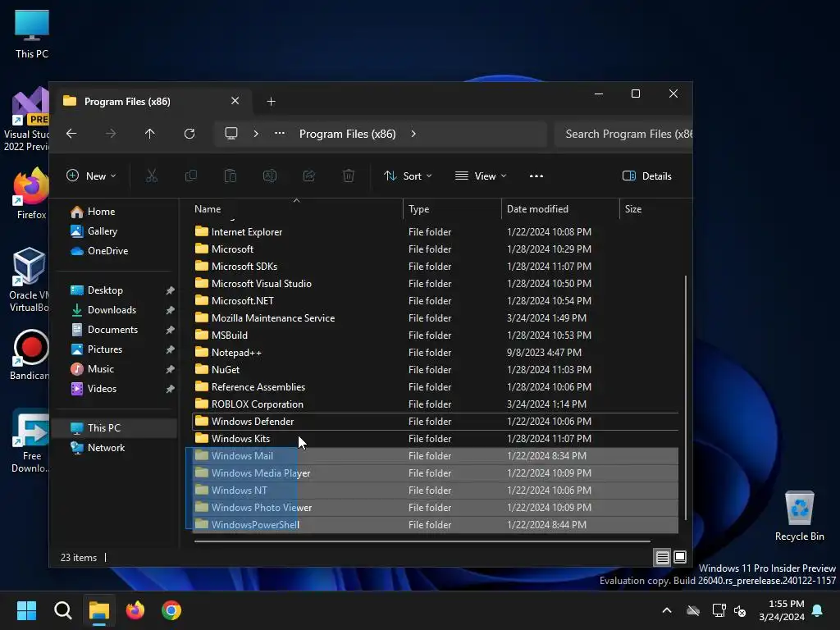Launch Firefox from the taskbar
840x630 pixels.
point(135,610)
